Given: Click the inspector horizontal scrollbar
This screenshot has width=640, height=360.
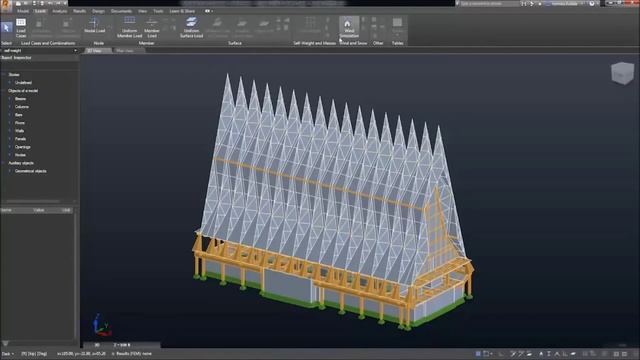Looking at the screenshot, I should click(x=33, y=201).
